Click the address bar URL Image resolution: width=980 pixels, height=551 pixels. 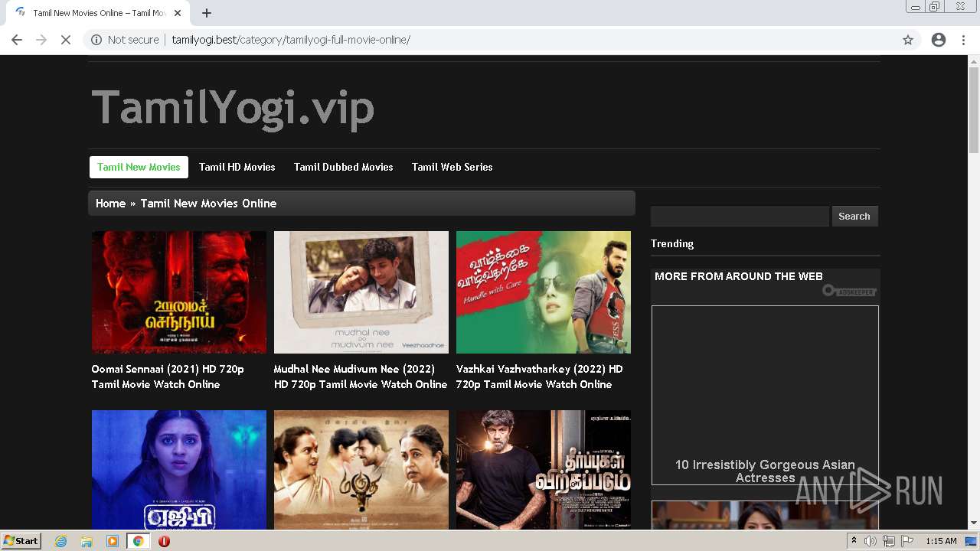pyautogui.click(x=291, y=40)
